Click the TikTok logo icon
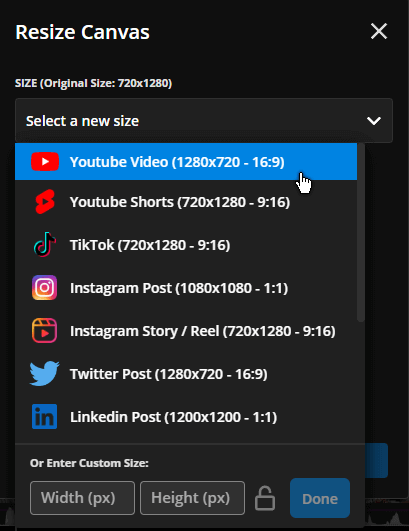409x531 pixels. coord(45,245)
